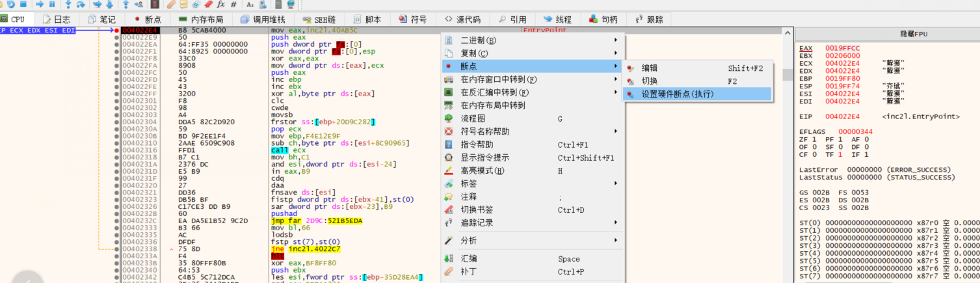980x283 pixels.
Task: Open functions via the fx icon
Action: 221,4
